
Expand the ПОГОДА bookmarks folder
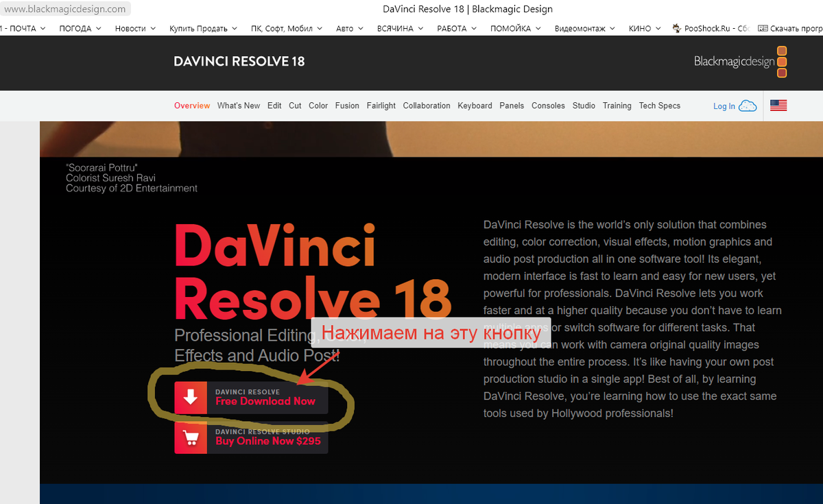tap(80, 28)
